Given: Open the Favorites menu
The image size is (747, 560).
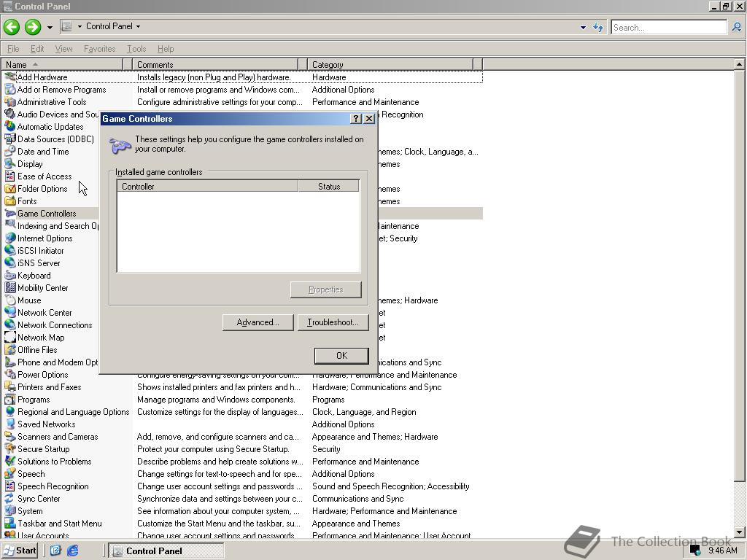Looking at the screenshot, I should click(99, 49).
